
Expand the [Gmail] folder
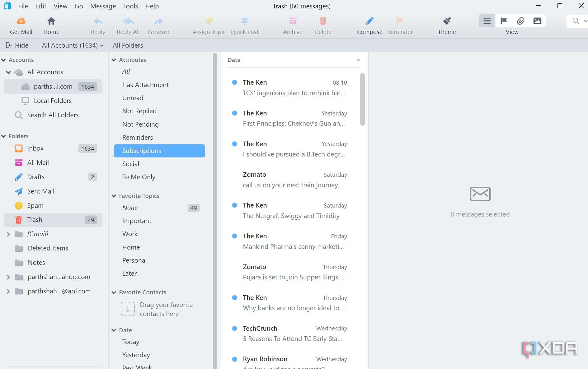pyautogui.click(x=8, y=234)
